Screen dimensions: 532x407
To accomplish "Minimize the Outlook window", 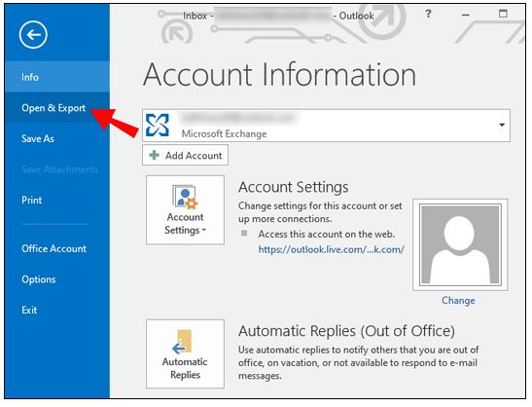I will (x=466, y=15).
